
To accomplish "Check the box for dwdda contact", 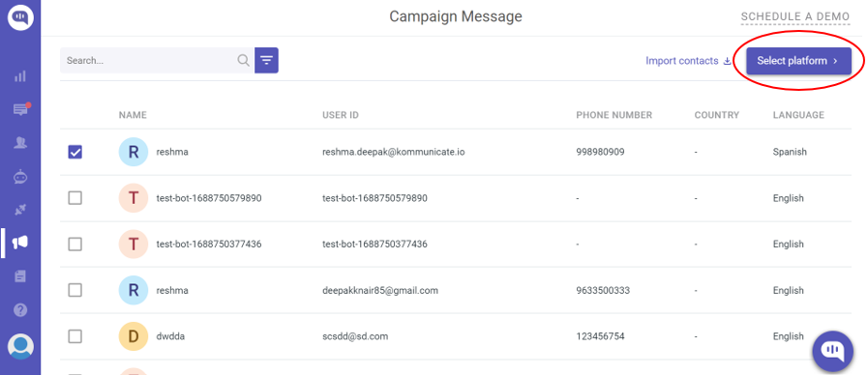I will 75,336.
